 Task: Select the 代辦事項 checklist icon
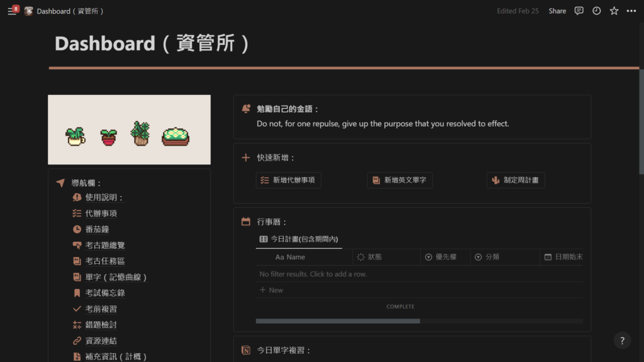pos(75,213)
